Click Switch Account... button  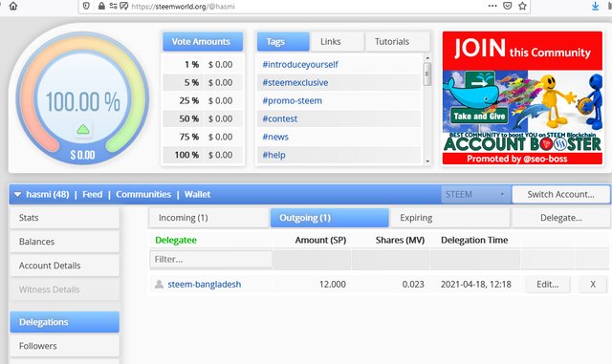click(560, 194)
